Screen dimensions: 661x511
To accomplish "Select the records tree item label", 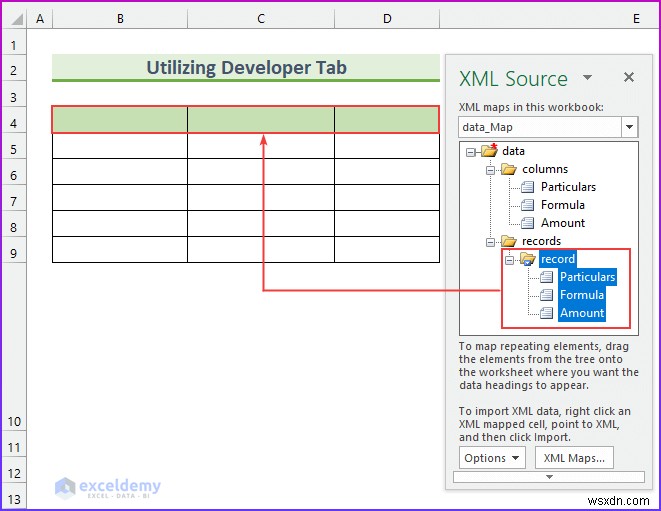I will click(542, 241).
